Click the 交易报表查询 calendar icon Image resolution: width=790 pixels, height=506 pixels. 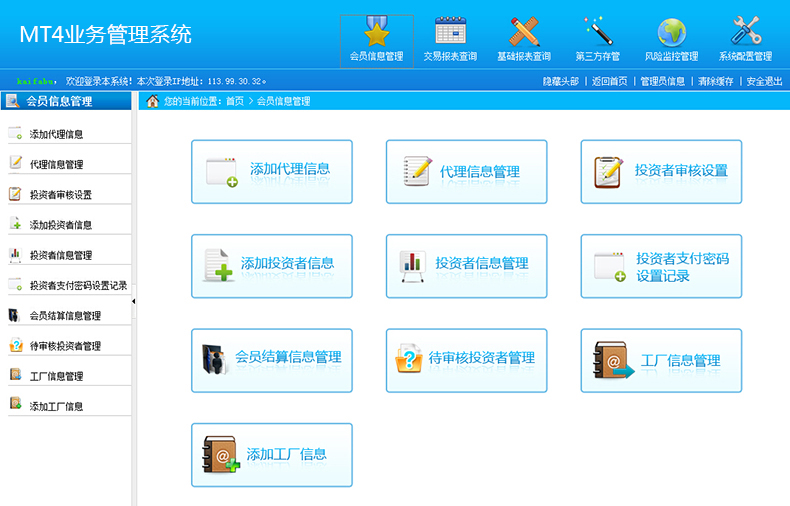(x=450, y=32)
